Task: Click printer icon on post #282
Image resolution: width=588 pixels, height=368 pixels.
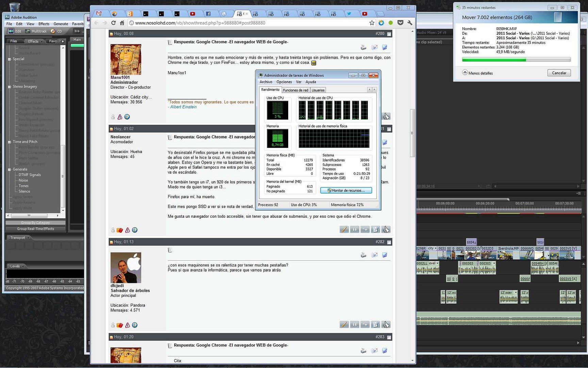Action: pos(363,255)
